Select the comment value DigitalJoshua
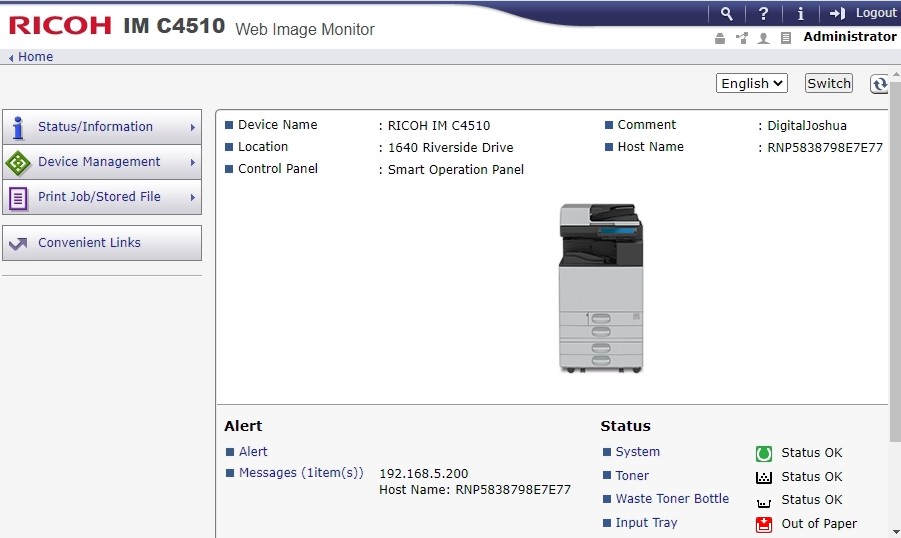 tap(807, 125)
